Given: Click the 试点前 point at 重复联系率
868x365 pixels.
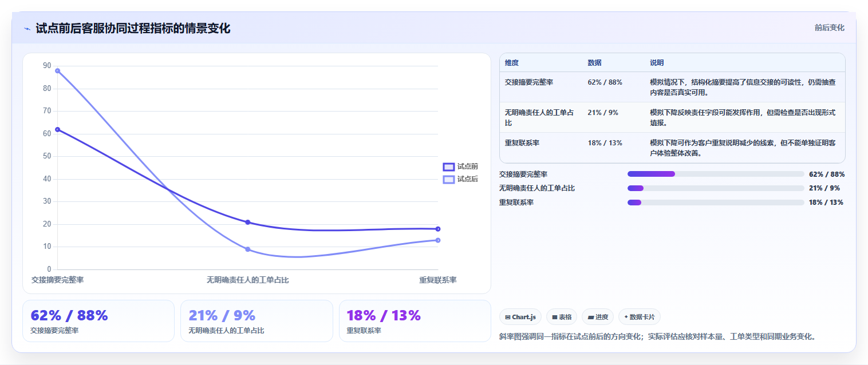Looking at the screenshot, I should [438, 229].
